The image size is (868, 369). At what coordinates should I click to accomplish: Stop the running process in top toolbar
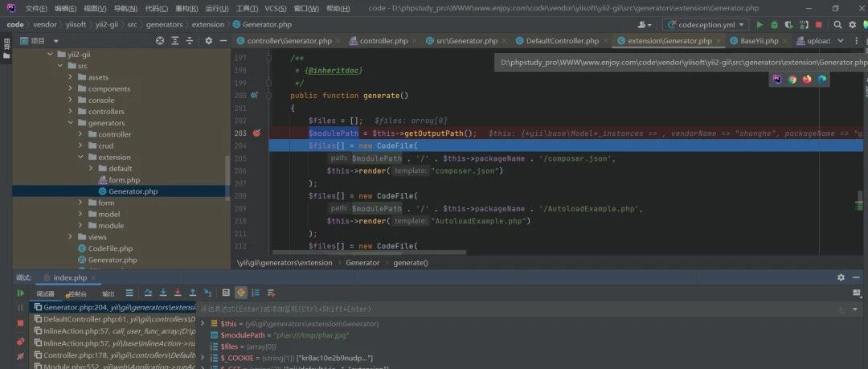819,24
